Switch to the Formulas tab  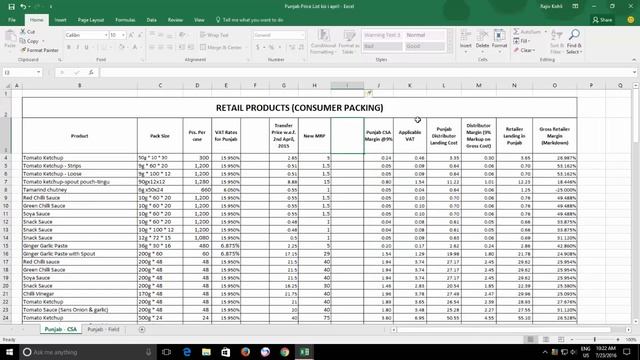(x=125, y=20)
